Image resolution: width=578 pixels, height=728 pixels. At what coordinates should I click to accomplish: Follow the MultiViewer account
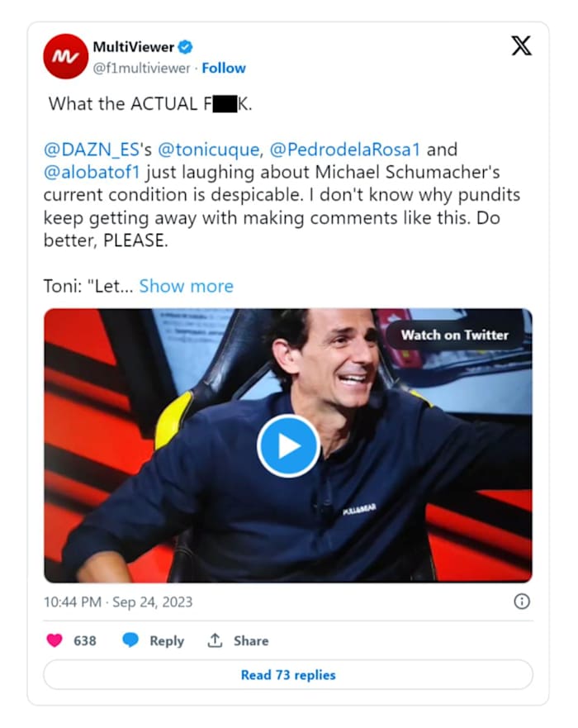224,68
